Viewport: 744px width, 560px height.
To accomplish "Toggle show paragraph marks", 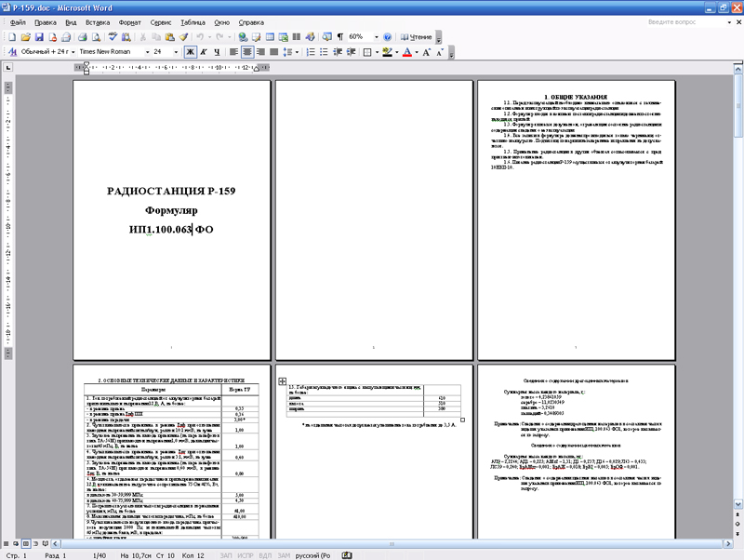I will [339, 37].
